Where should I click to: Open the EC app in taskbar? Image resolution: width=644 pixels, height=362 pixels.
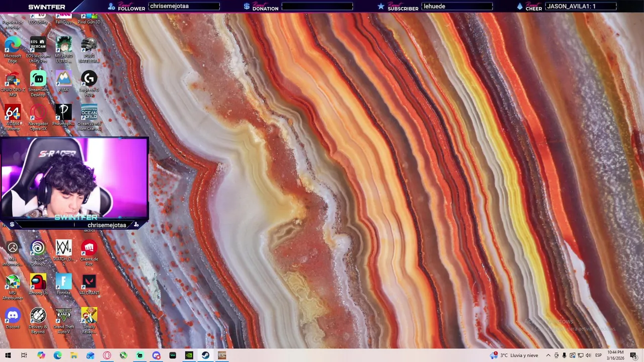(222, 355)
